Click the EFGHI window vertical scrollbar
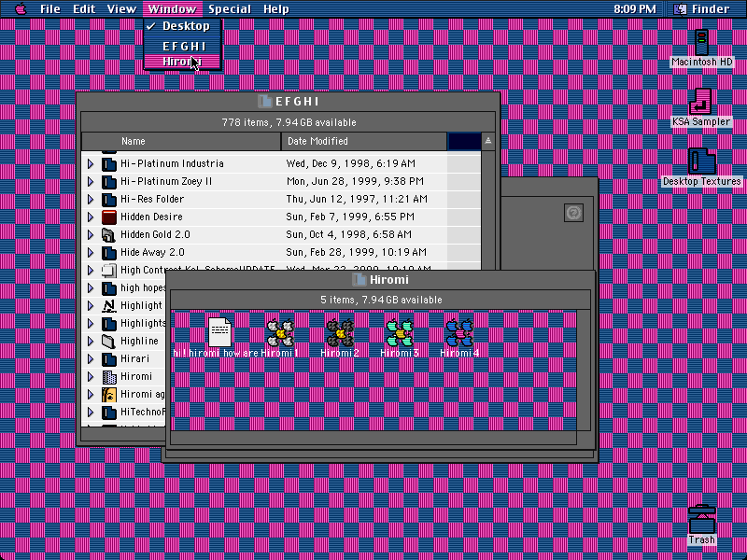This screenshot has width=747, height=560. [x=487, y=209]
